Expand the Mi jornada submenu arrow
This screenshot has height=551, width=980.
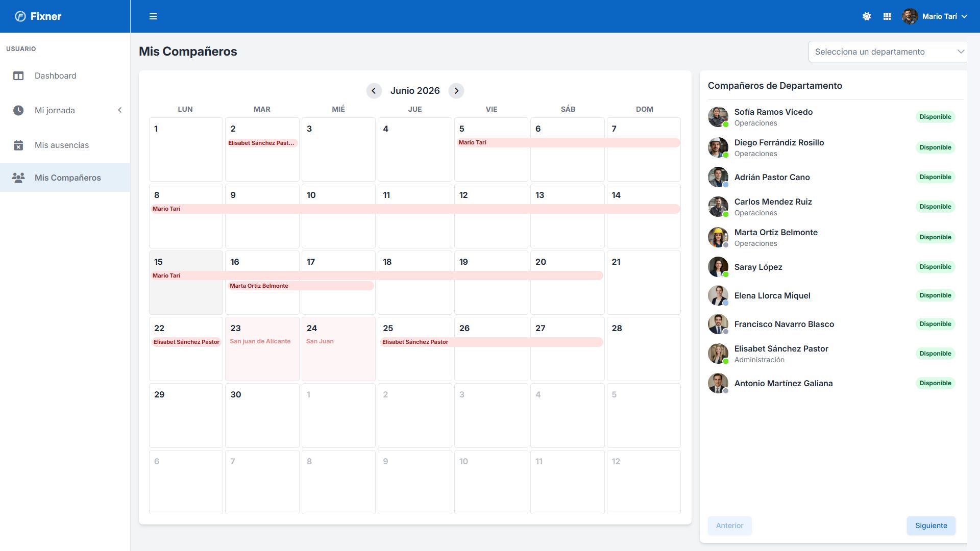pyautogui.click(x=119, y=110)
